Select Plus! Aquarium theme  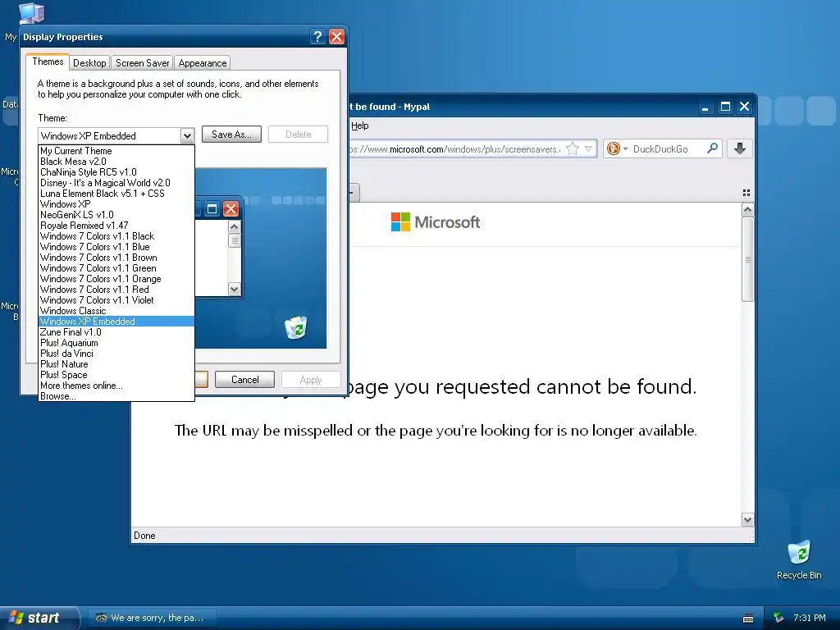116,343
